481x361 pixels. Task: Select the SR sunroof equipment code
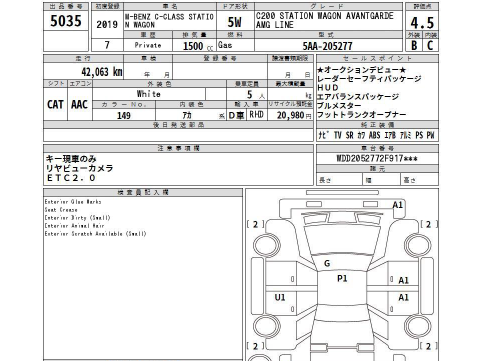[x=349, y=135]
